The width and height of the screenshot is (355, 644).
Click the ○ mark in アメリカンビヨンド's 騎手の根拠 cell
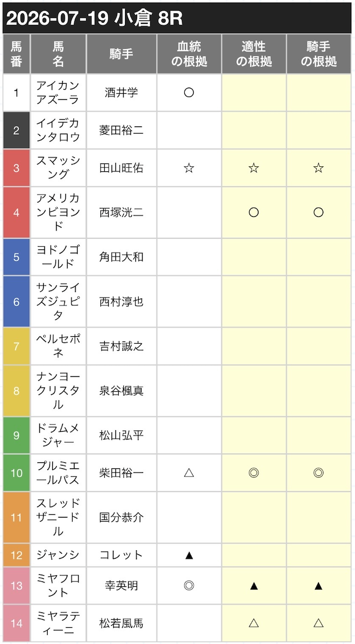(x=318, y=212)
